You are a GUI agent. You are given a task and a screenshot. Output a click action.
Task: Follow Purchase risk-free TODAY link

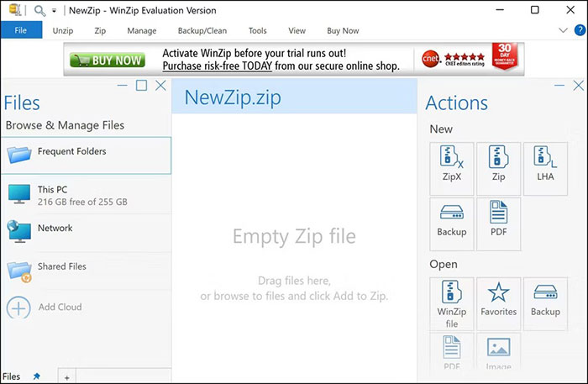tap(217, 66)
